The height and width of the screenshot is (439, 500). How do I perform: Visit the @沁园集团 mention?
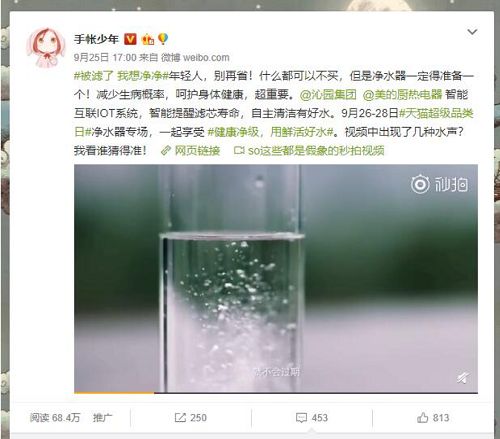pyautogui.click(x=328, y=95)
